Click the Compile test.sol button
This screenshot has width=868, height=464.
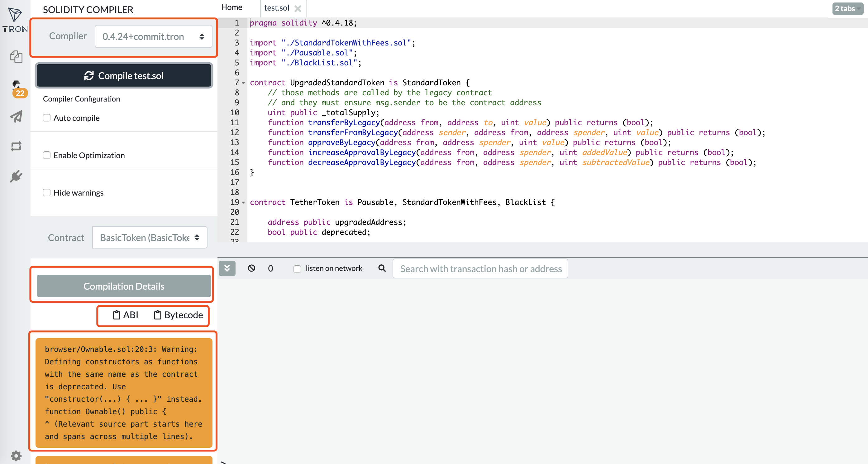coord(124,76)
